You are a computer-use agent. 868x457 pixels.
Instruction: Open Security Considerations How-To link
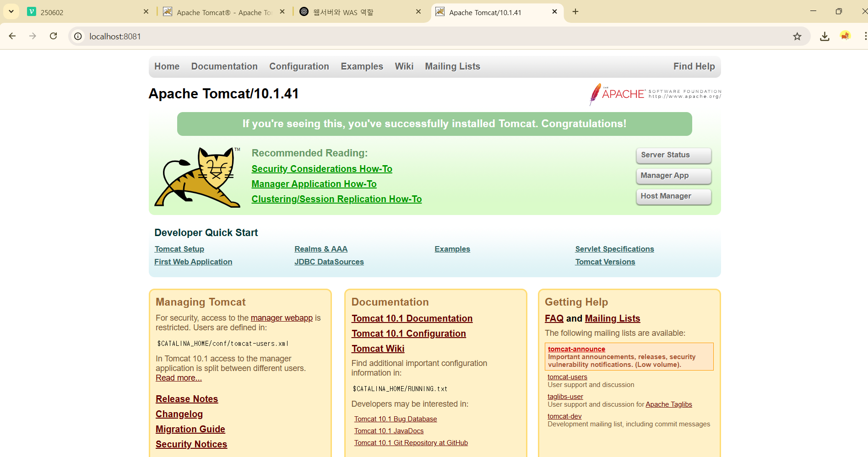coord(322,169)
